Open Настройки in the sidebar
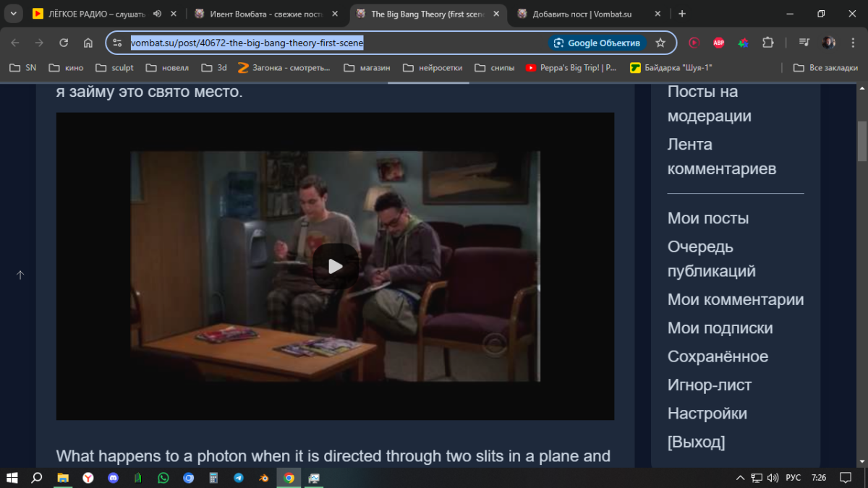Screen dimensions: 868x488 707,414
